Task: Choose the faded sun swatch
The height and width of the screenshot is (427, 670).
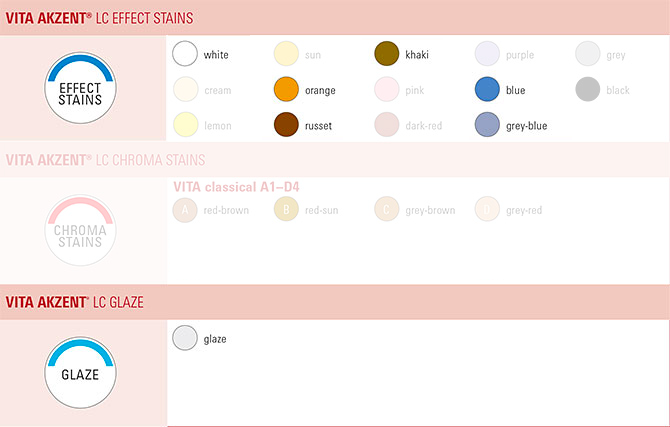Action: (x=286, y=54)
